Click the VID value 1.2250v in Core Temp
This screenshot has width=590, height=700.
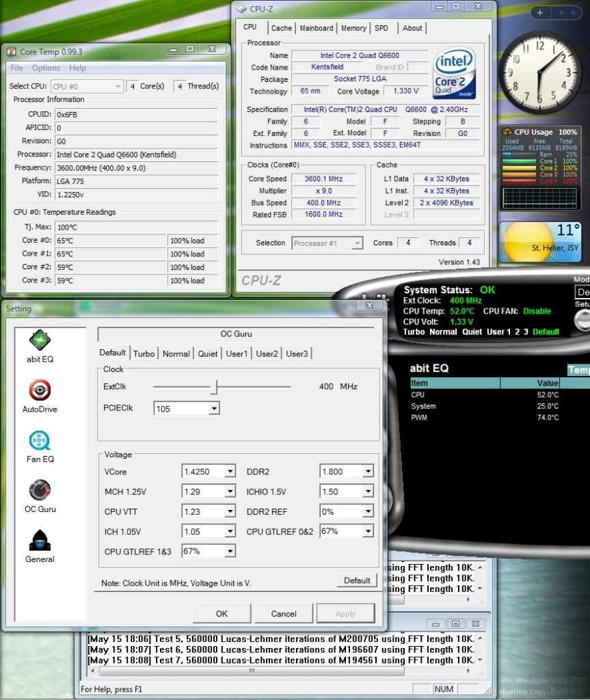136,195
